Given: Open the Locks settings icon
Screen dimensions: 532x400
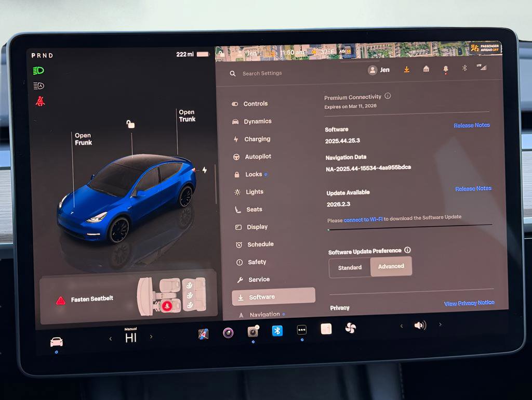Looking at the screenshot, I should pyautogui.click(x=238, y=174).
